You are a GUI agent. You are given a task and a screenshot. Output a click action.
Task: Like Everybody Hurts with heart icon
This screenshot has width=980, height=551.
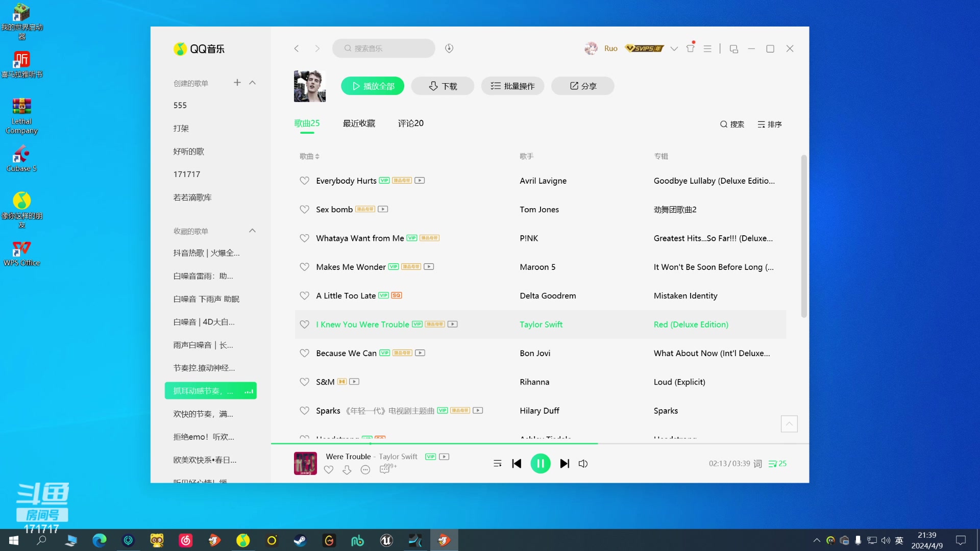[304, 181]
